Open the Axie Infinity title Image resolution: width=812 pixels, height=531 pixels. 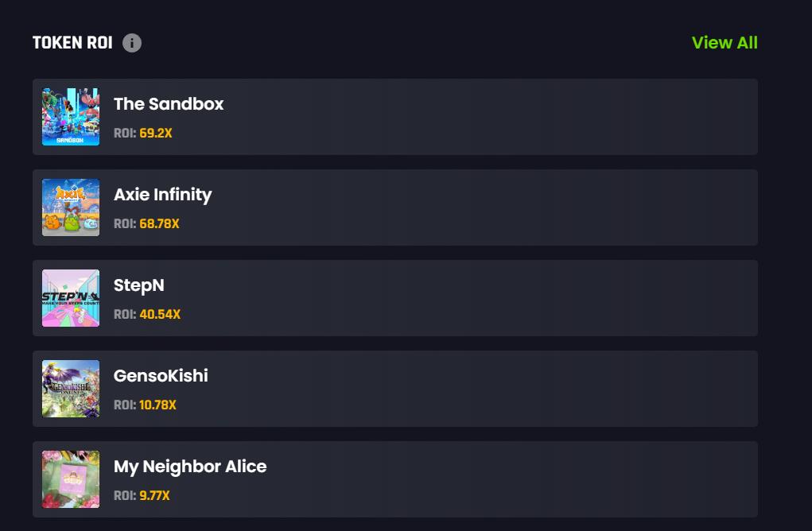[x=162, y=195]
